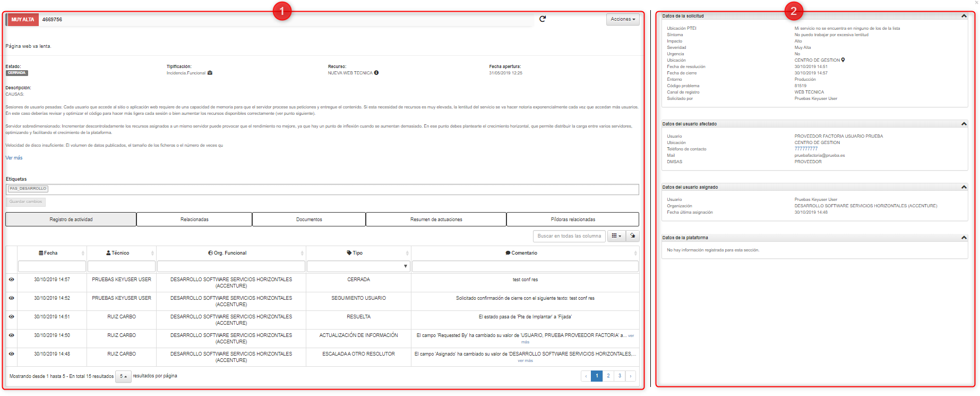This screenshot has height=396, width=980.
Task: Switch to the Relacionadas tab
Action: (194, 220)
